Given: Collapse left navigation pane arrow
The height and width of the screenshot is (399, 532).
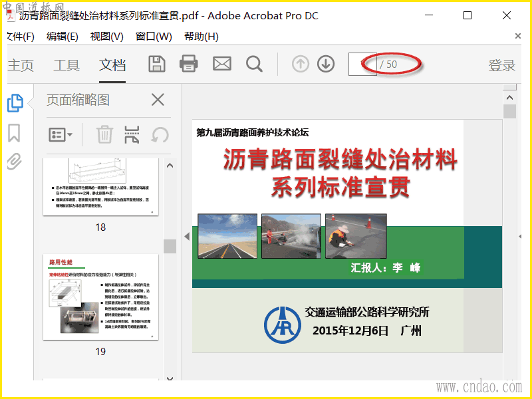Looking at the screenshot, I should [187, 237].
